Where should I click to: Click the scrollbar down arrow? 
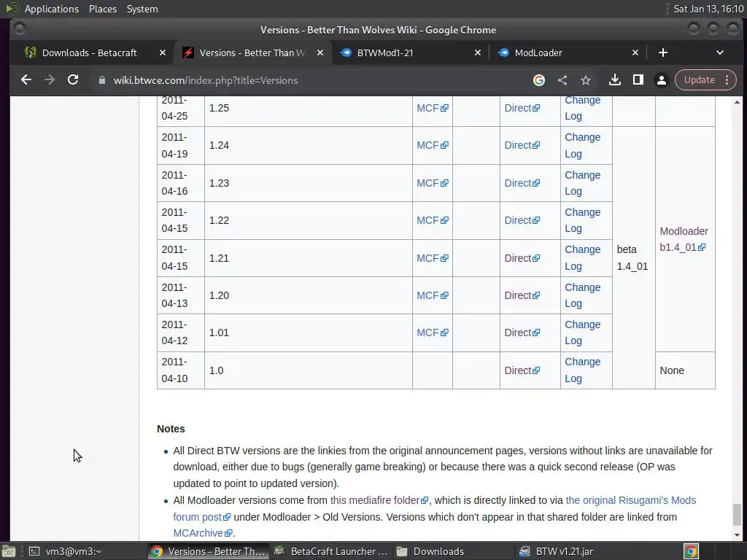pos(737,536)
